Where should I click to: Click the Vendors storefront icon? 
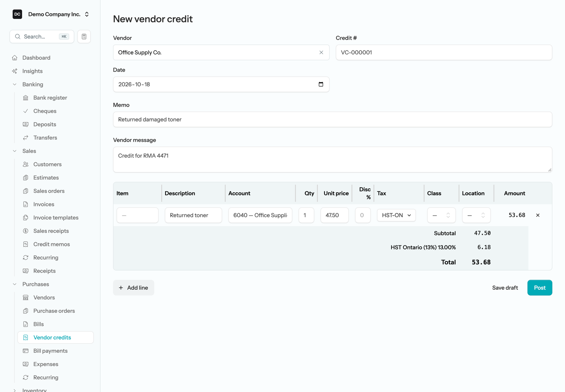pyautogui.click(x=26, y=298)
